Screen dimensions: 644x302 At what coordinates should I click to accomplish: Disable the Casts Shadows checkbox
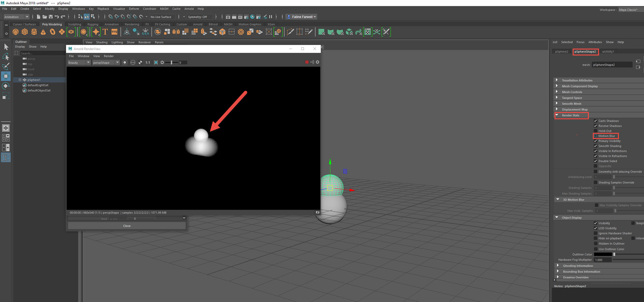(x=596, y=121)
